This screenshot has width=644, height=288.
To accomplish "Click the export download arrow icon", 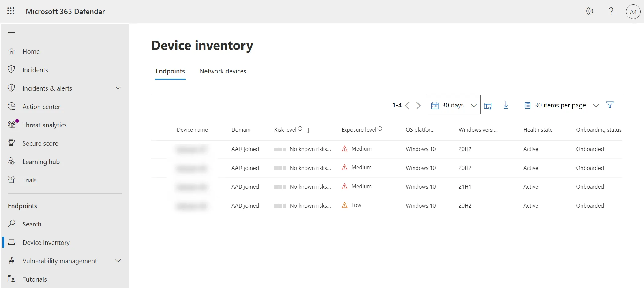I will point(506,105).
